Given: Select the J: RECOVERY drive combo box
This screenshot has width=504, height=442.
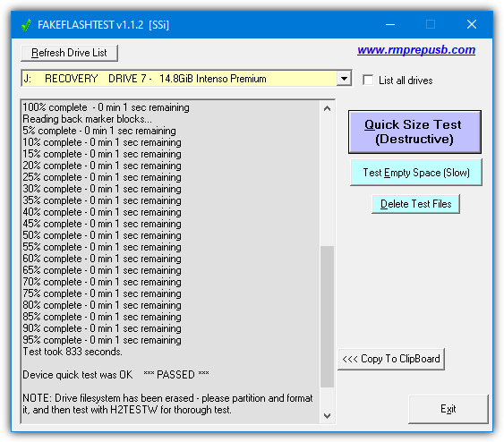Looking at the screenshot, I should coord(186,79).
